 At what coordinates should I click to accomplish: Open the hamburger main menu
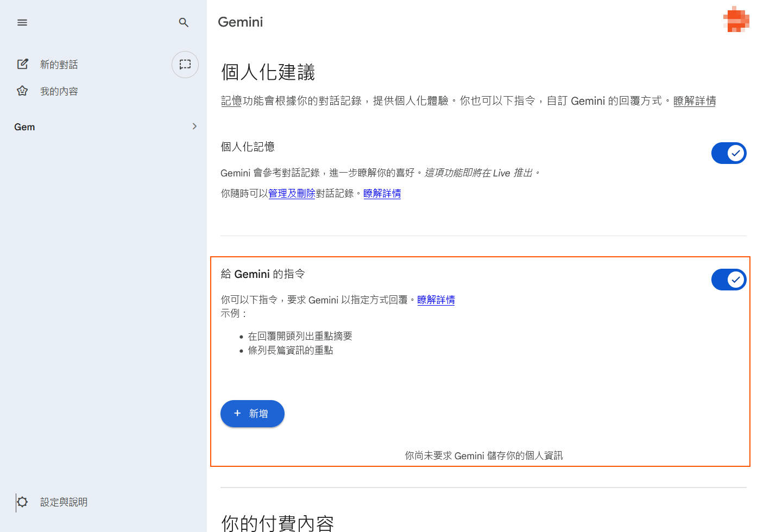tap(22, 22)
